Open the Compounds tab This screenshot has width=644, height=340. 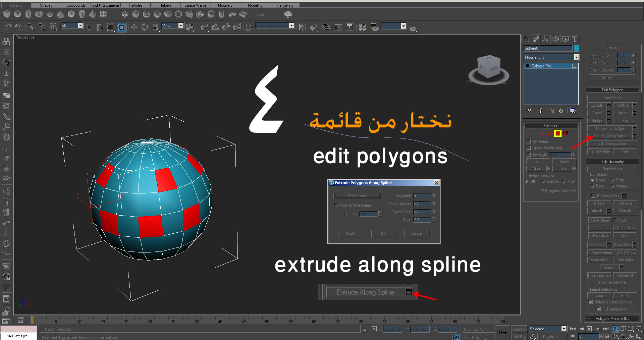point(76,5)
